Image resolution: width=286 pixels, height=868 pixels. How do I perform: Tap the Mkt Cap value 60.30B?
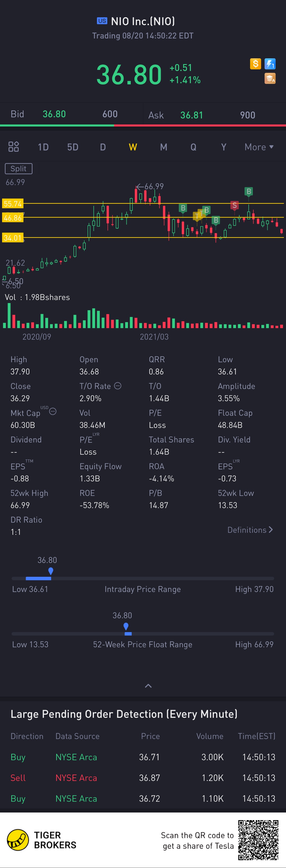pyautogui.click(x=23, y=425)
